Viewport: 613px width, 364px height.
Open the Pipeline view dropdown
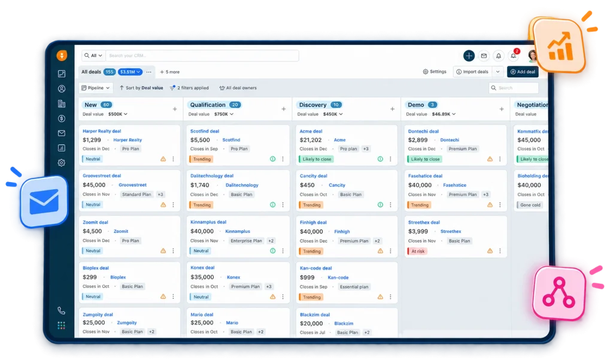96,88
